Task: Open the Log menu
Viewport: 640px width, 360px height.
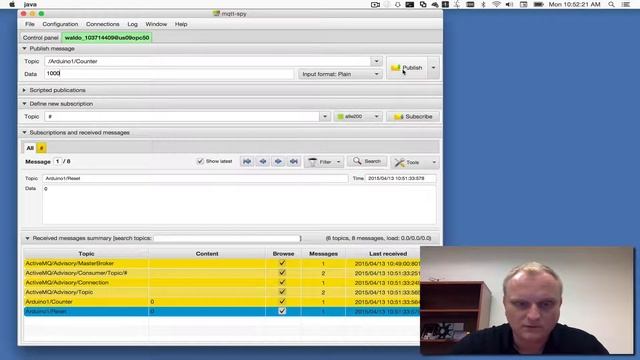Action: tap(132, 24)
